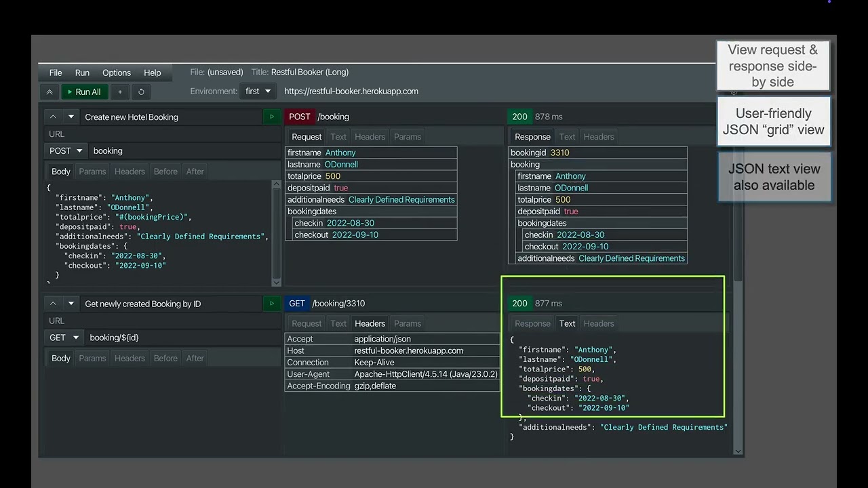Select After tab in the GET step editor
Screen dimensions: 868x488
coord(195,358)
